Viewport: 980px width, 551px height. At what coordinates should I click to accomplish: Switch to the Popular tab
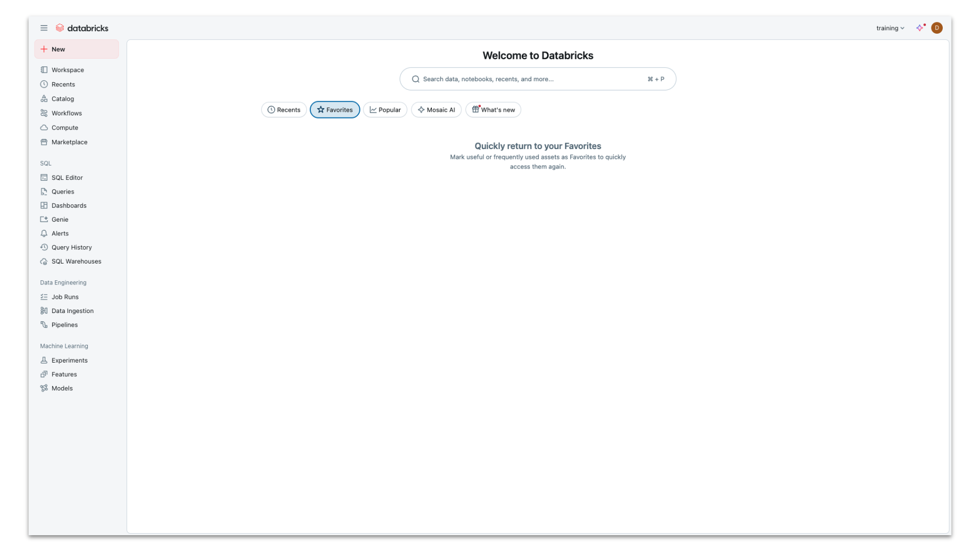pos(385,110)
